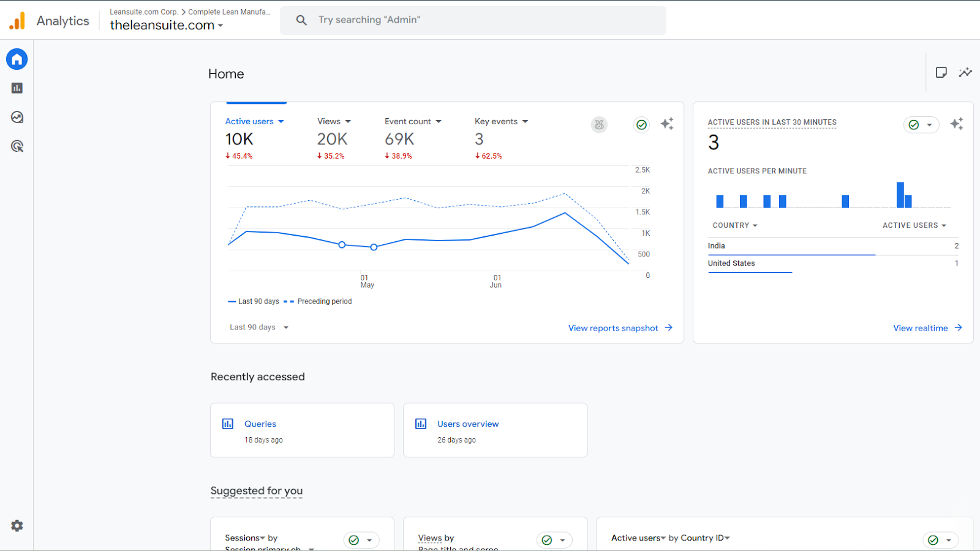Click the Suggested for you heading
The height and width of the screenshot is (551, 980).
pos(257,491)
